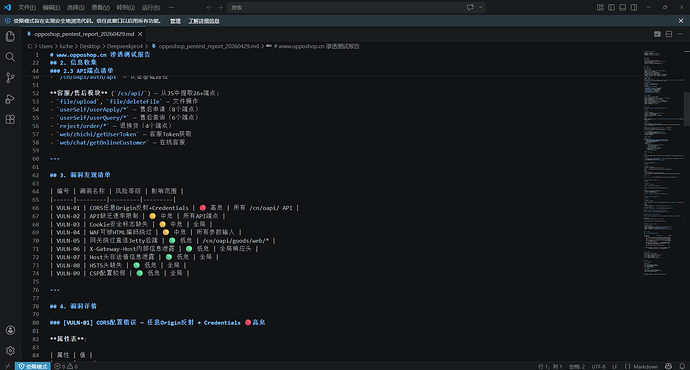Toggle the secondary side bar

[634, 7]
